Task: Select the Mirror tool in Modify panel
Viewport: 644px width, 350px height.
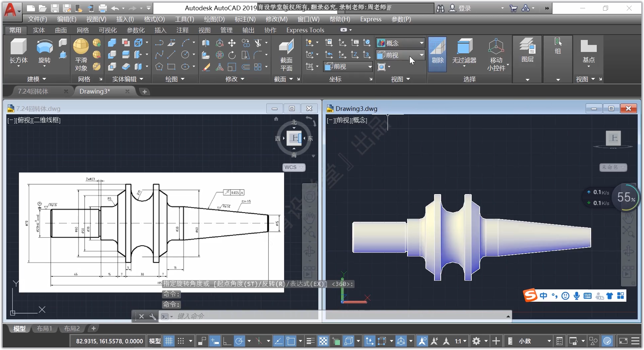Action: pos(206,43)
